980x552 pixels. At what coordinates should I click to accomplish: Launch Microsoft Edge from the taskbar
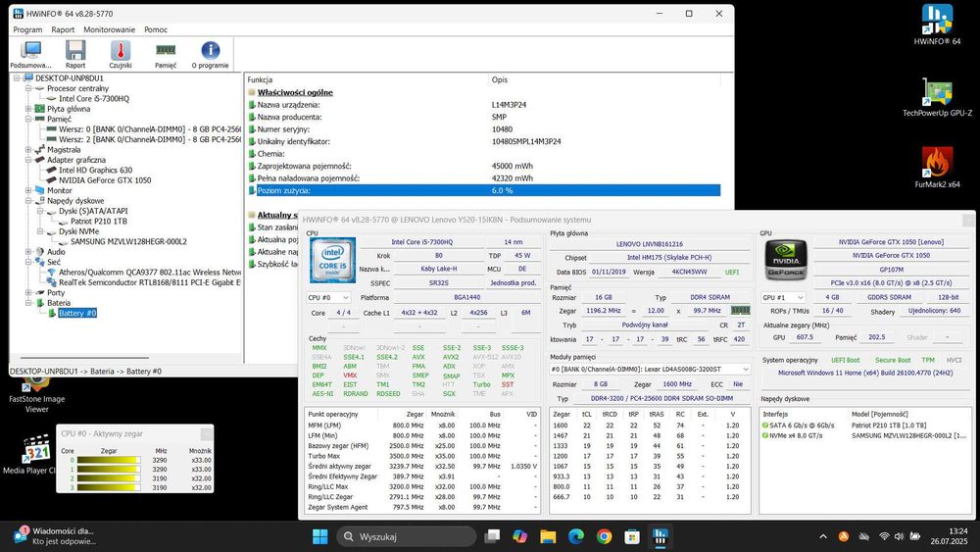pyautogui.click(x=575, y=536)
